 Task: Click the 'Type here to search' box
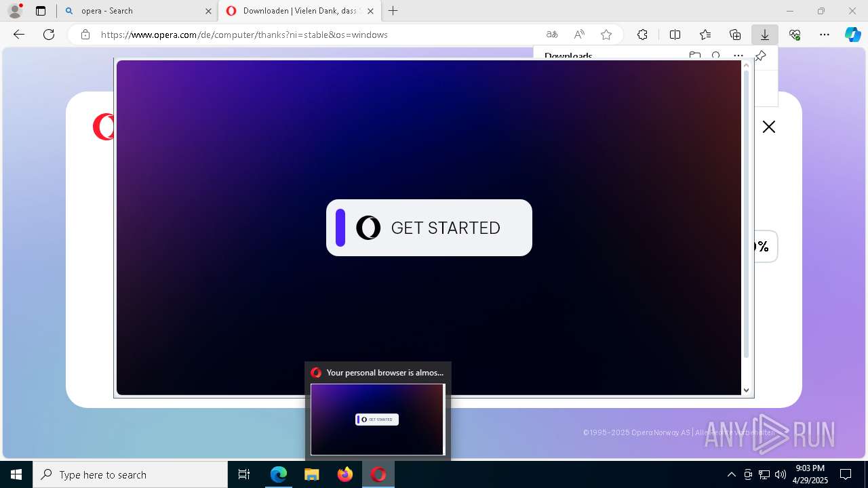pos(130,474)
